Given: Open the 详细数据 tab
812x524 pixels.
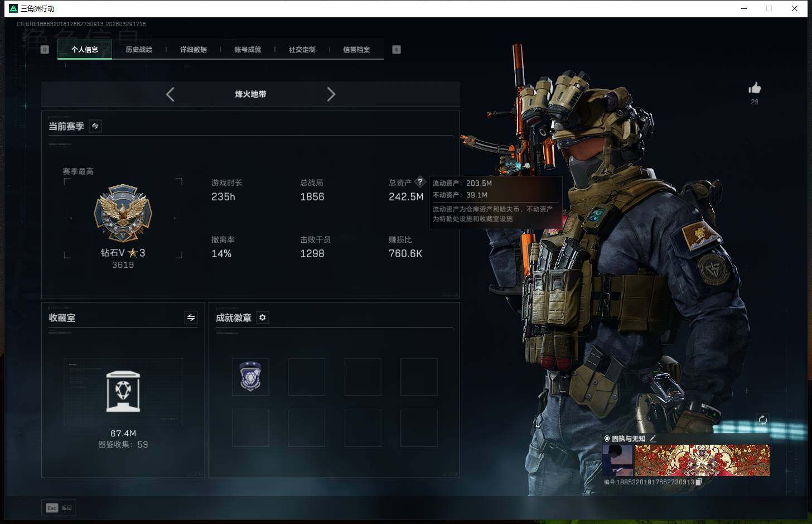Looking at the screenshot, I should (193, 50).
